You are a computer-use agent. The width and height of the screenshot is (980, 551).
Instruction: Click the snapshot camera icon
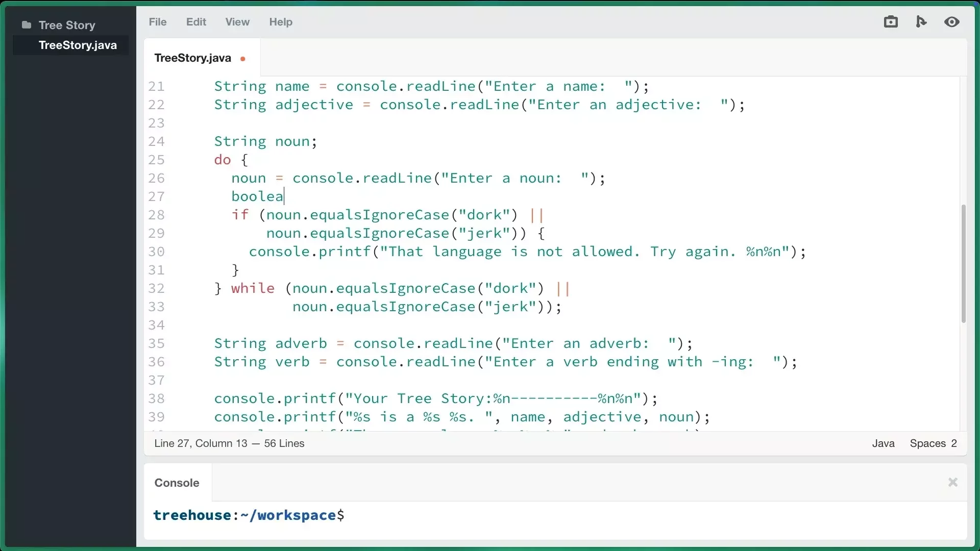891,22
